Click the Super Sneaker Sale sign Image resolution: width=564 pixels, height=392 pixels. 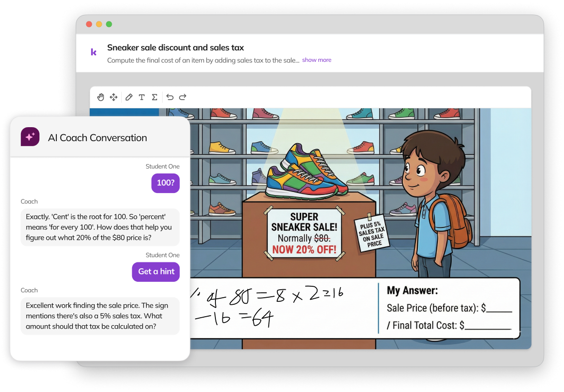pos(304,233)
